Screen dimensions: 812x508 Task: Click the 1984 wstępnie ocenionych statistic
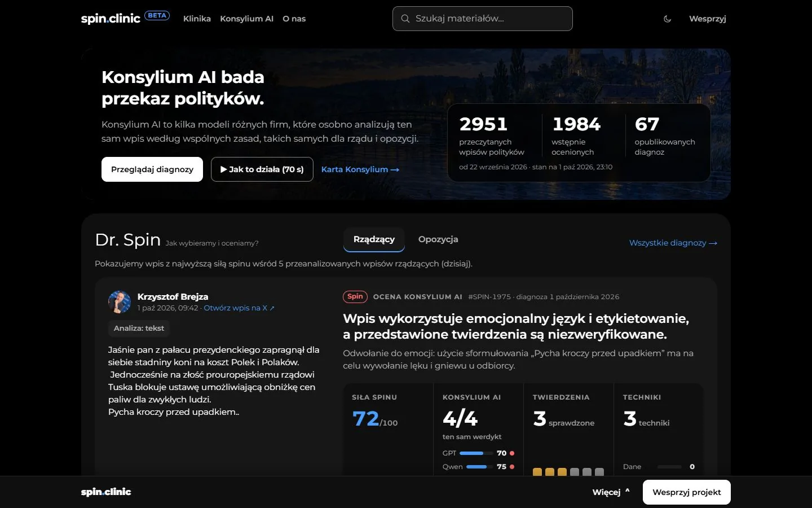[x=576, y=135]
